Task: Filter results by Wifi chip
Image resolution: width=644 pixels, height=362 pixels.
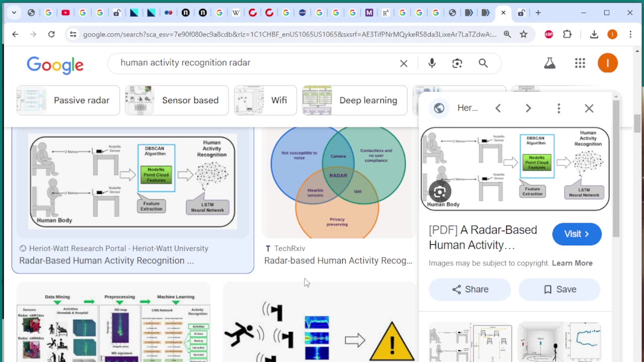Action: pos(266,100)
